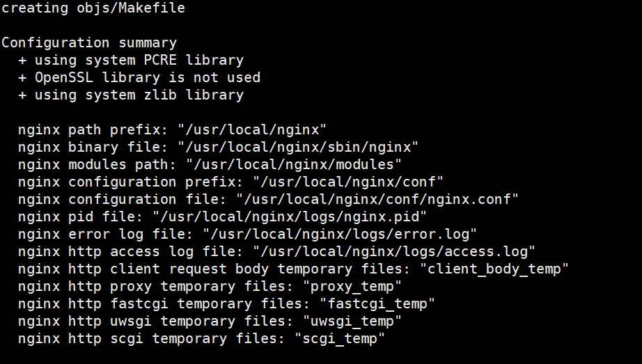
Task: Select the 'using system PCRE library' line
Action: click(131, 61)
